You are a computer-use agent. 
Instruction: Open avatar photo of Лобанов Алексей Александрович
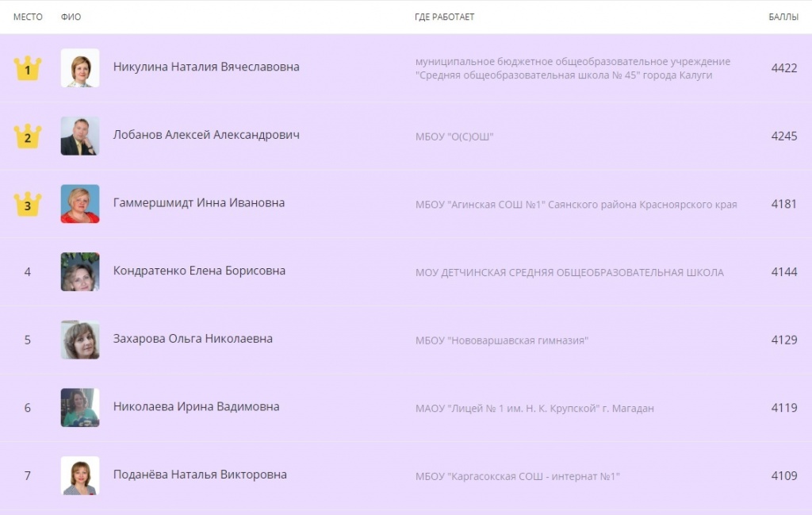tap(80, 136)
